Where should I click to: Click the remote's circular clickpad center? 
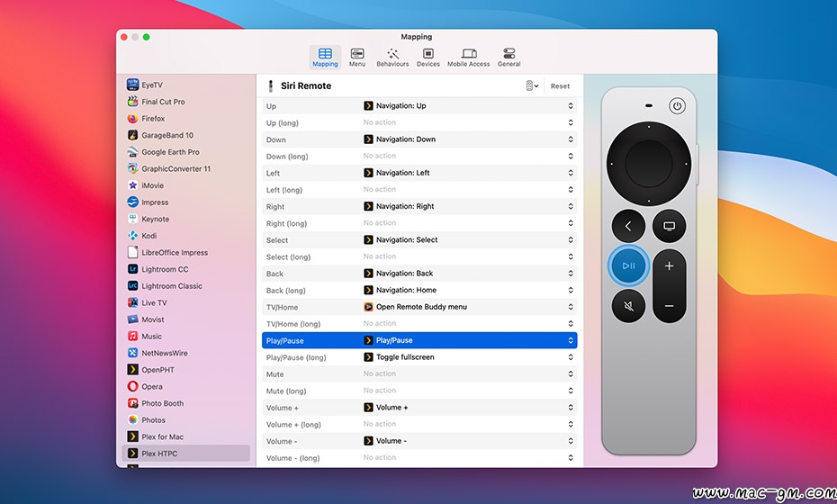[649, 164]
